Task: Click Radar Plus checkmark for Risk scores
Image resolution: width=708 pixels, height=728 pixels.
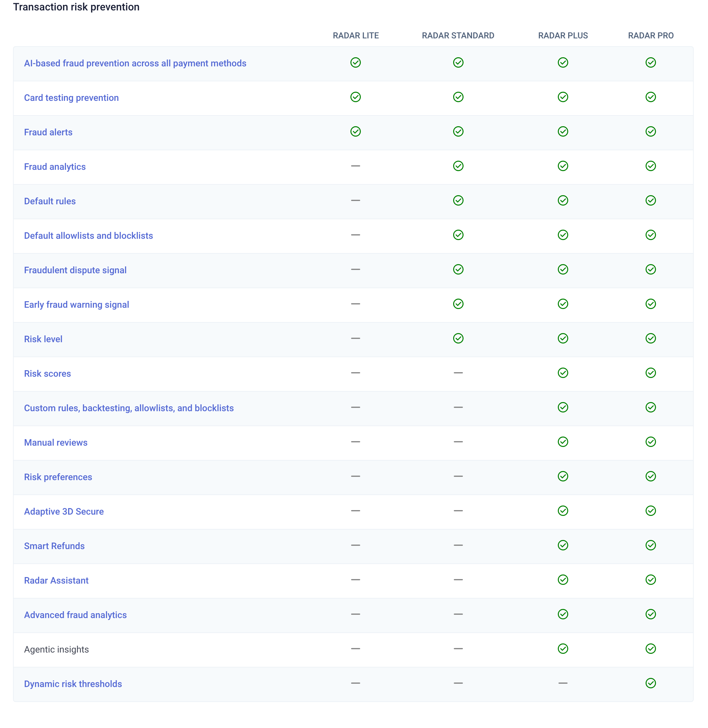Action: [563, 373]
